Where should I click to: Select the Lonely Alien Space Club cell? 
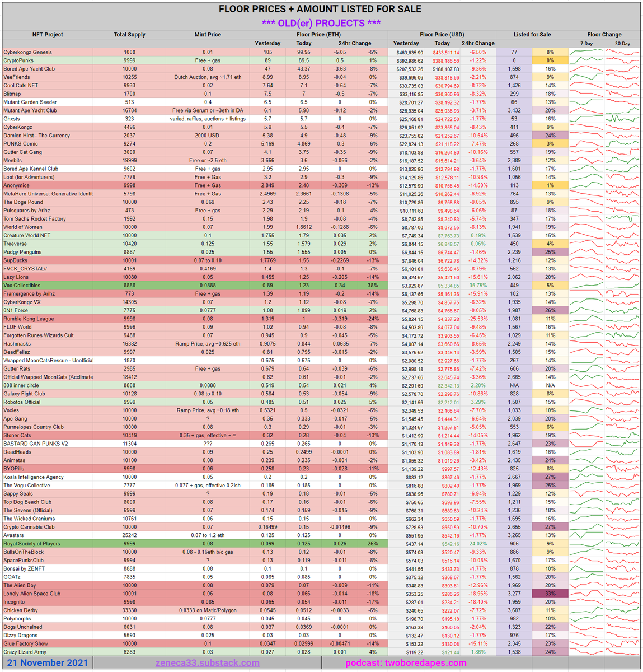(x=32, y=594)
